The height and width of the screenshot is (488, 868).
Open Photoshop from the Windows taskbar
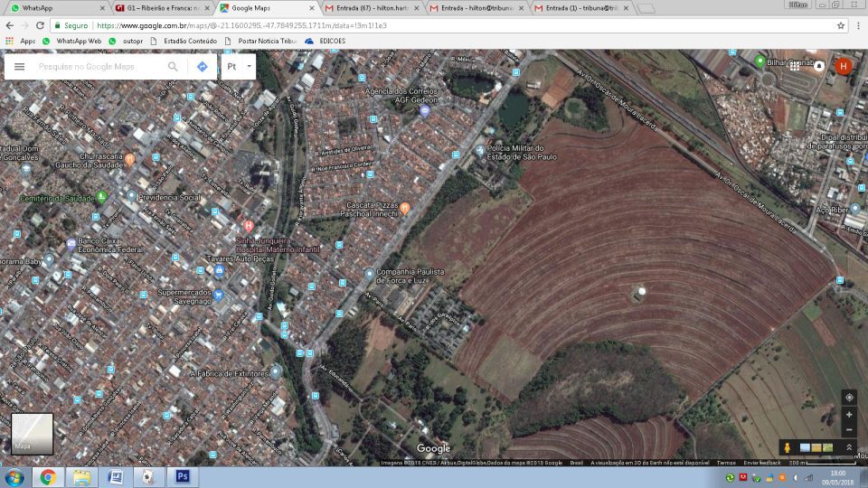[182, 476]
